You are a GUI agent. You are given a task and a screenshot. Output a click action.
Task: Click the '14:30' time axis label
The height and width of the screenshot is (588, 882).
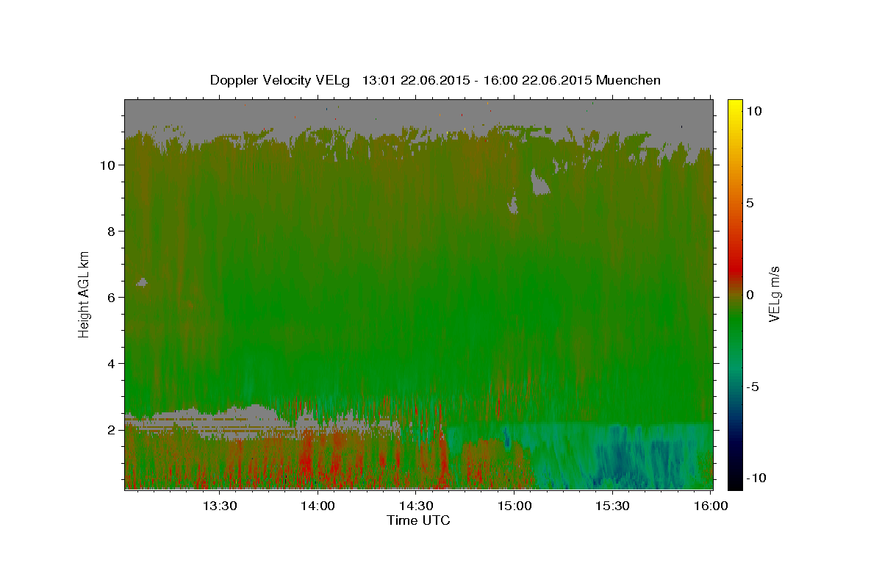(x=415, y=506)
